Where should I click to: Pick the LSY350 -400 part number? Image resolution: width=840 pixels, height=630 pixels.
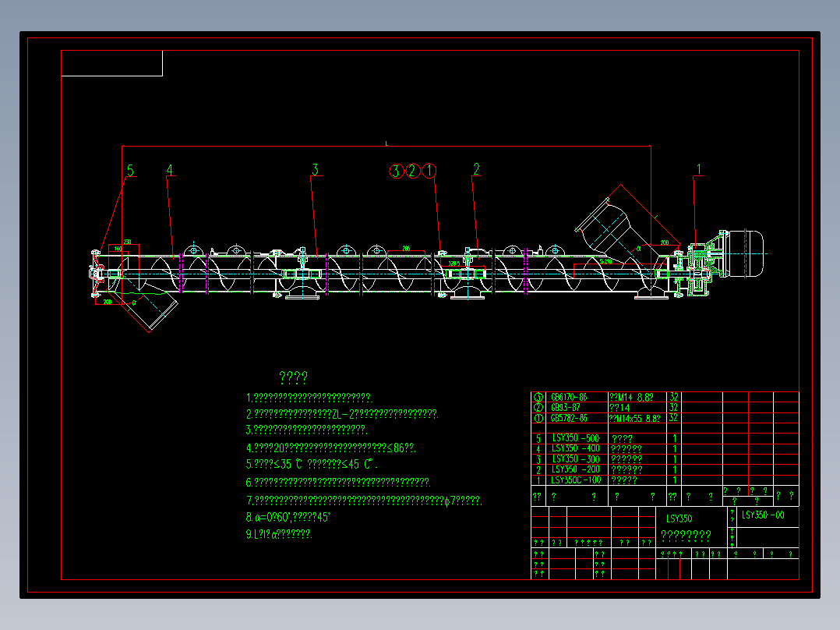575,448
